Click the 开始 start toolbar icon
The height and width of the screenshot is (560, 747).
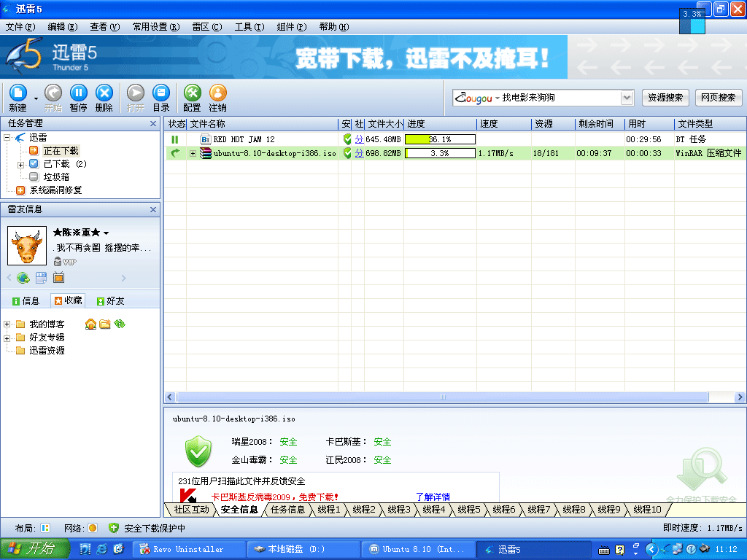pyautogui.click(x=53, y=98)
